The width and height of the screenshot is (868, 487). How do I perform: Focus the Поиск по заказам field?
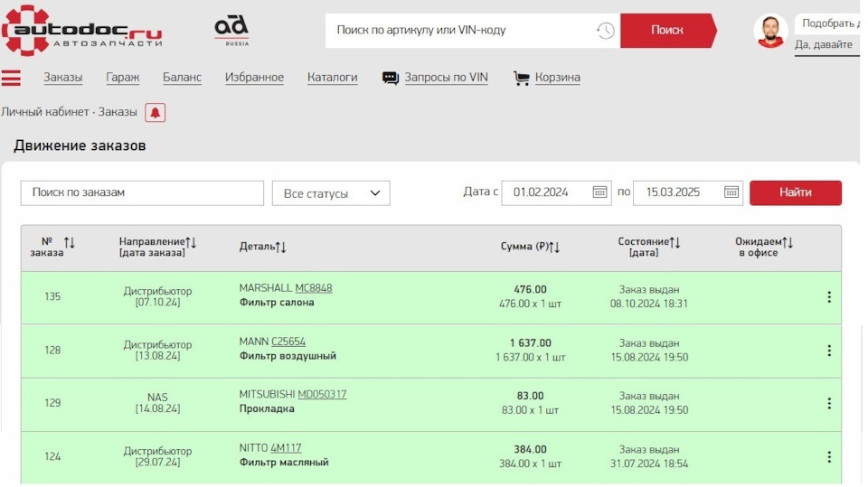pyautogui.click(x=142, y=192)
